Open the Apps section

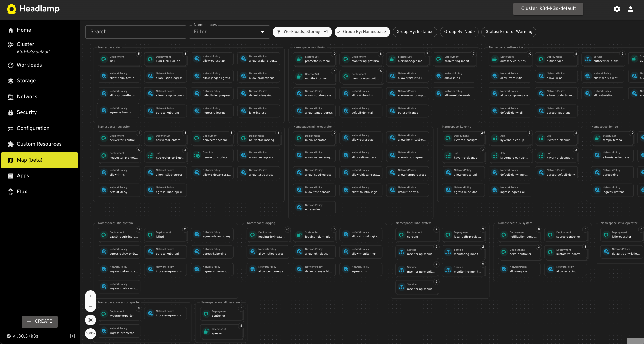23,176
